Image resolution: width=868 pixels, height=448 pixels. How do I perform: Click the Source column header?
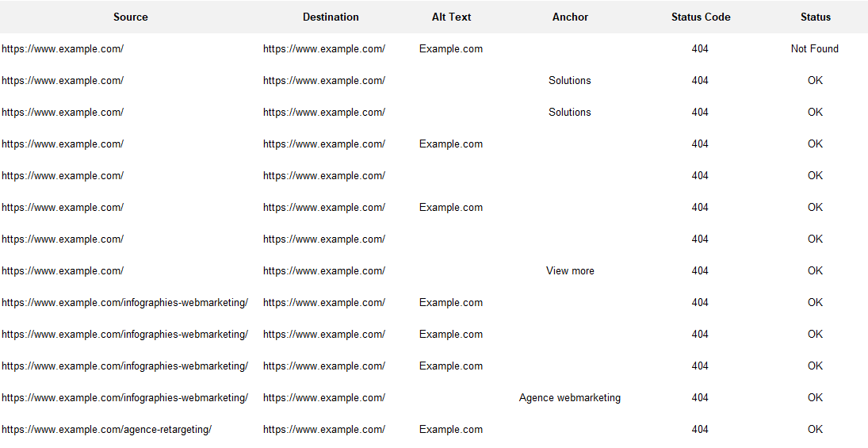[x=131, y=17]
